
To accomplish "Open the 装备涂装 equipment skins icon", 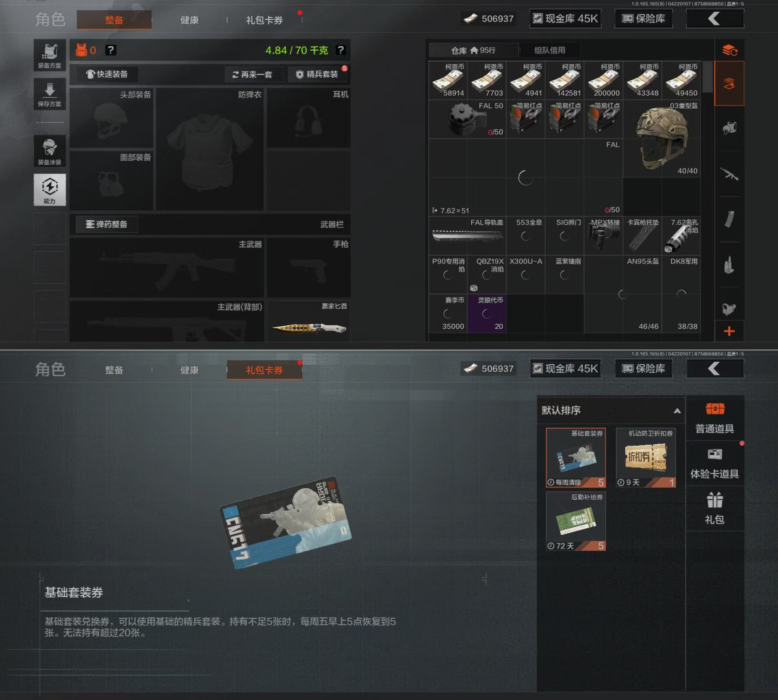I will click(x=50, y=151).
